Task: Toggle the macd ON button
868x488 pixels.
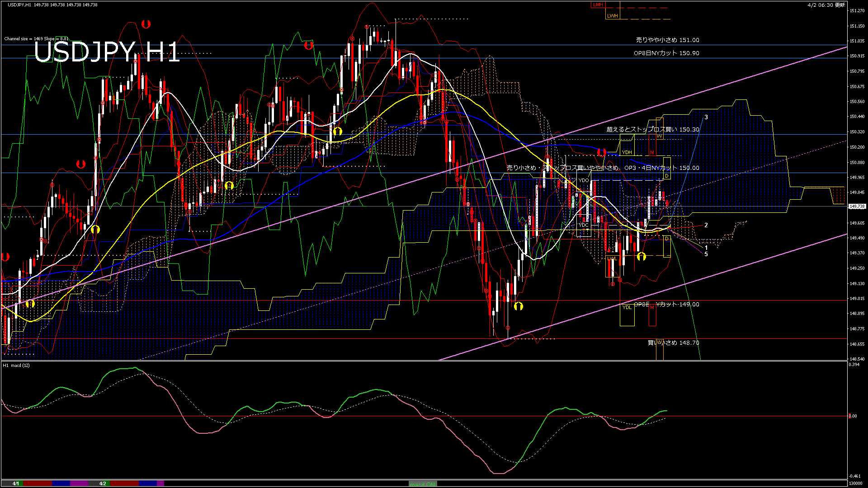Action: 423,484
